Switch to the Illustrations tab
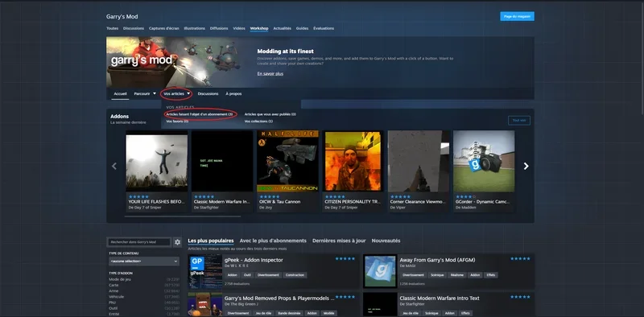The height and width of the screenshot is (317, 644). click(195, 28)
